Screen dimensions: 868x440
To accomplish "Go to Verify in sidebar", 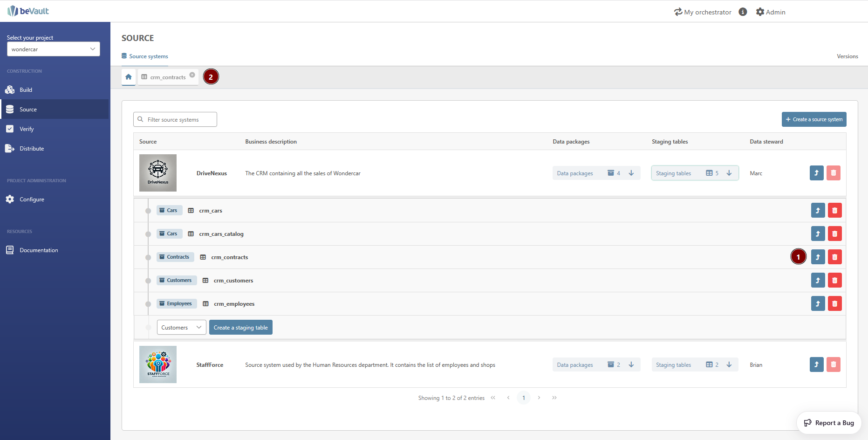I will [27, 129].
